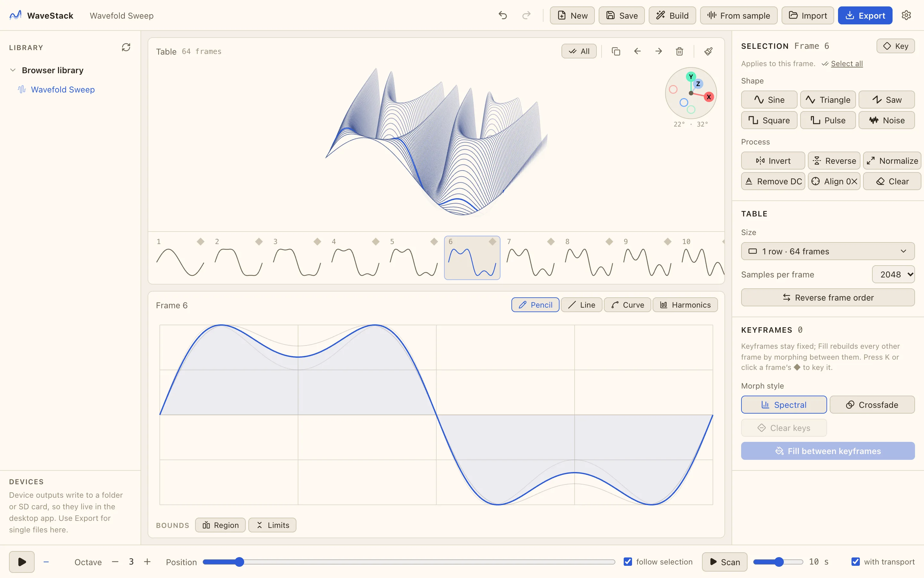
Task: Open settings gear icon
Action: click(906, 15)
